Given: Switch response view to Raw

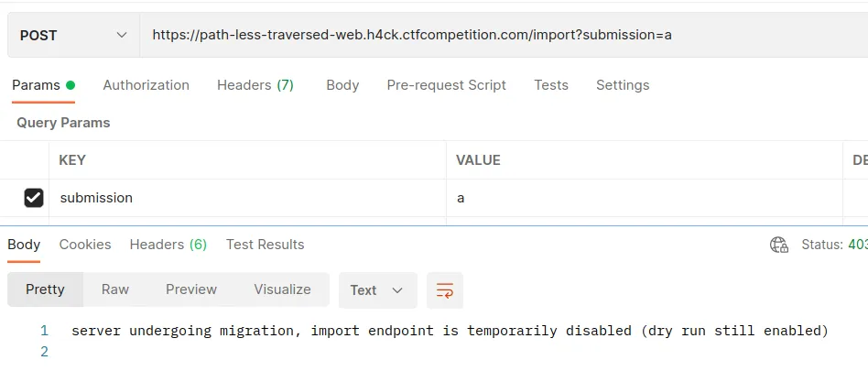Looking at the screenshot, I should click(x=115, y=289).
